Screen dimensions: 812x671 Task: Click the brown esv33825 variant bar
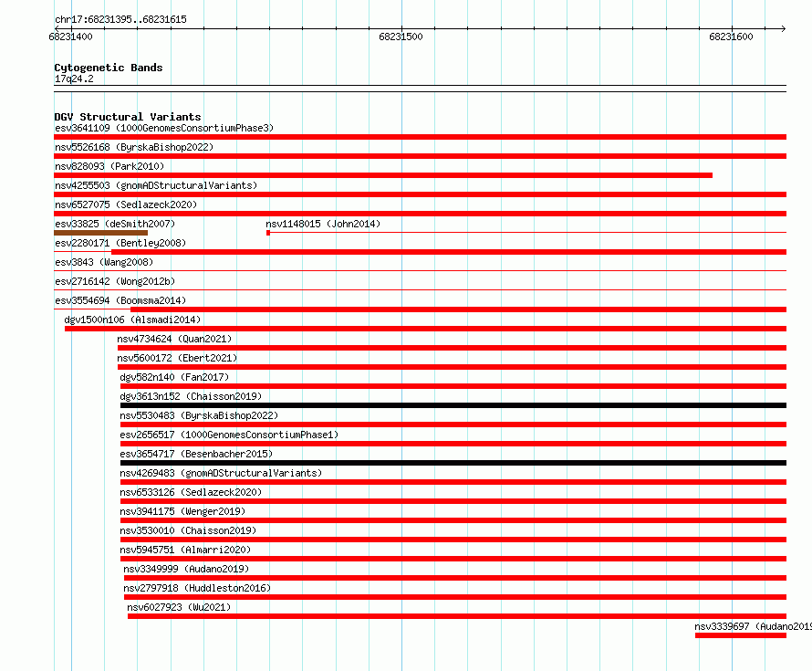101,233
